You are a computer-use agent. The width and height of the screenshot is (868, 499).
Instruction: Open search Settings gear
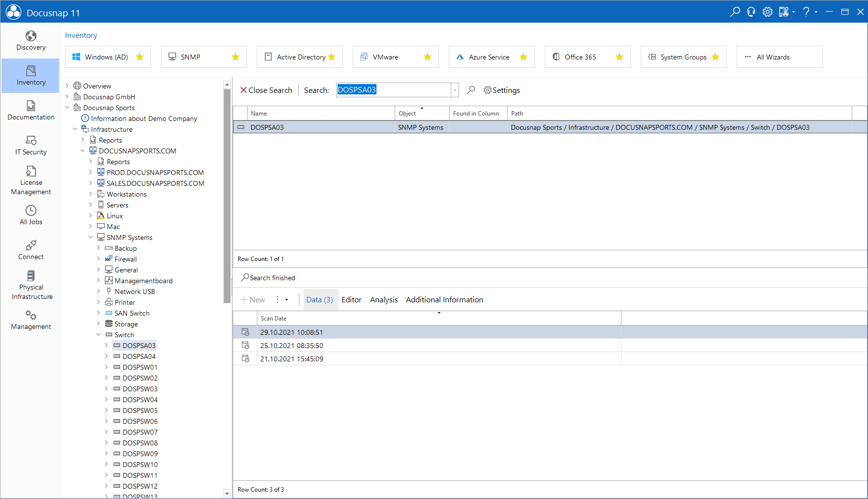pyautogui.click(x=501, y=90)
